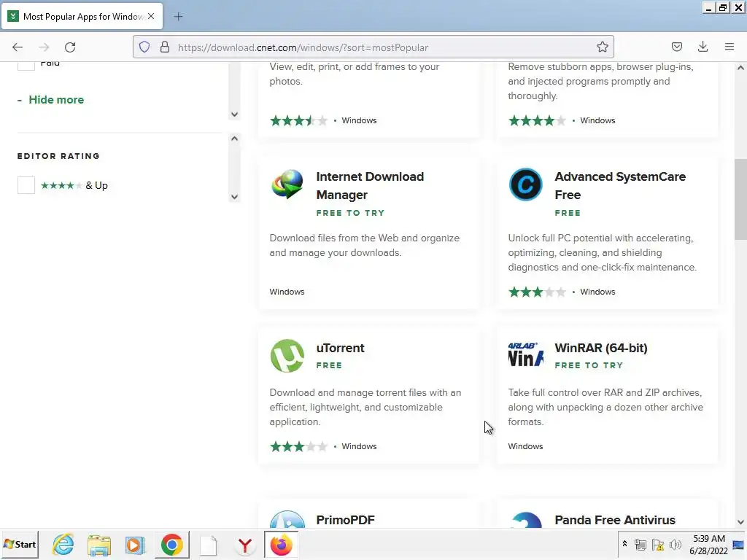Click the Advanced SystemCare Free icon
Screen dimensions: 747x560
click(x=525, y=184)
